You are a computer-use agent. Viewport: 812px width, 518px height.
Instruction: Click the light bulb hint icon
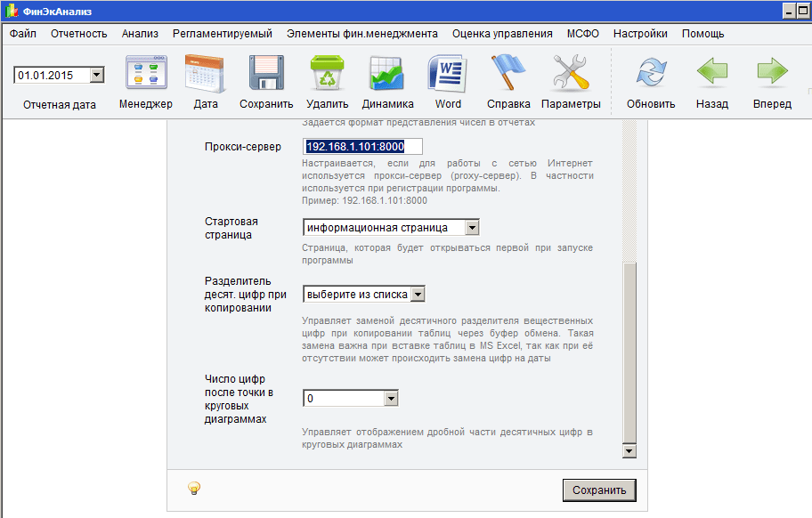point(194,488)
